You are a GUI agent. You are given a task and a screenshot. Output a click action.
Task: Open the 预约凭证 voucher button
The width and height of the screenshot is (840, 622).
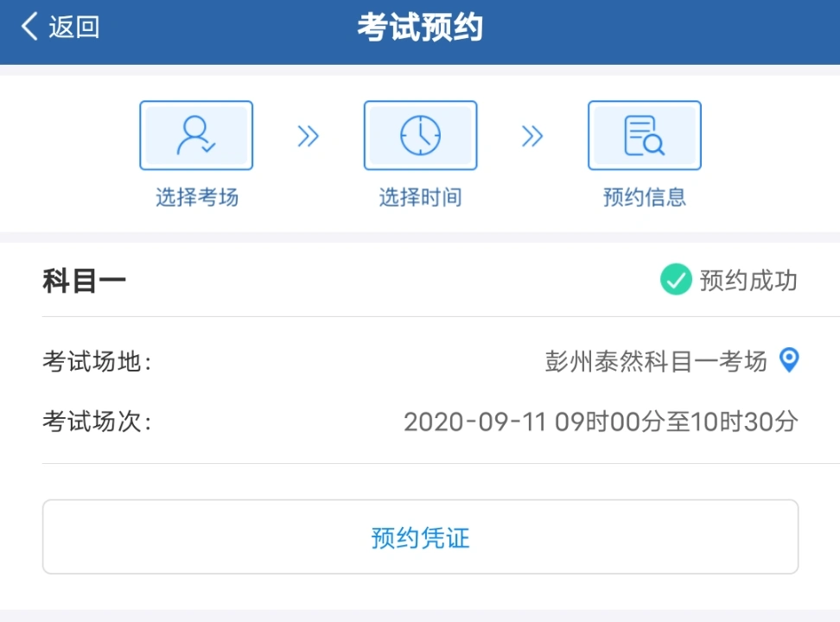[421, 536]
